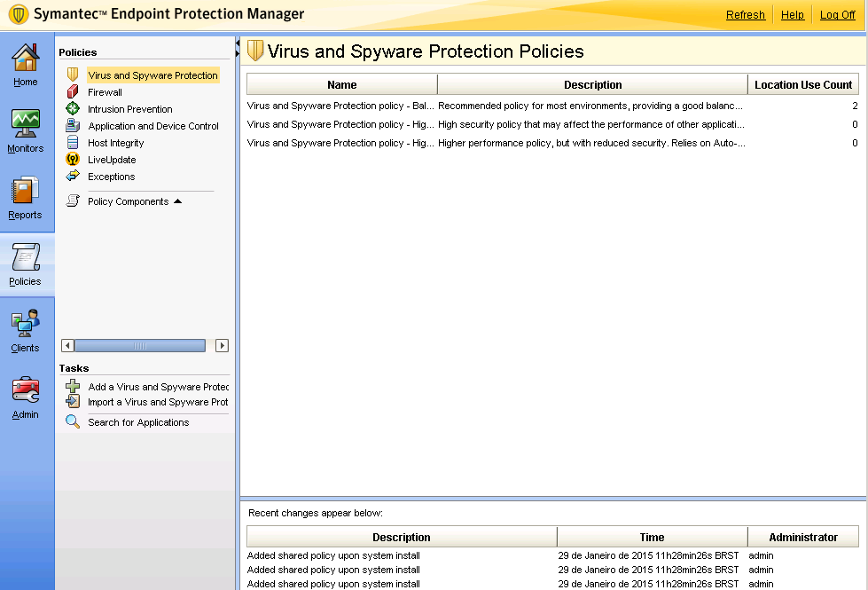Click the Firewall policy icon
Screen dimensions: 868x590
click(x=73, y=92)
